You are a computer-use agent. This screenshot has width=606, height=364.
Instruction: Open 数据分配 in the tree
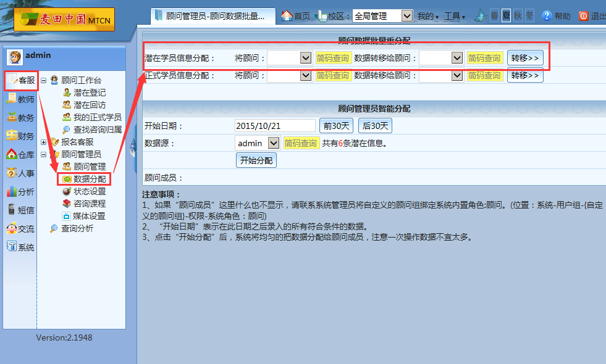click(90, 179)
